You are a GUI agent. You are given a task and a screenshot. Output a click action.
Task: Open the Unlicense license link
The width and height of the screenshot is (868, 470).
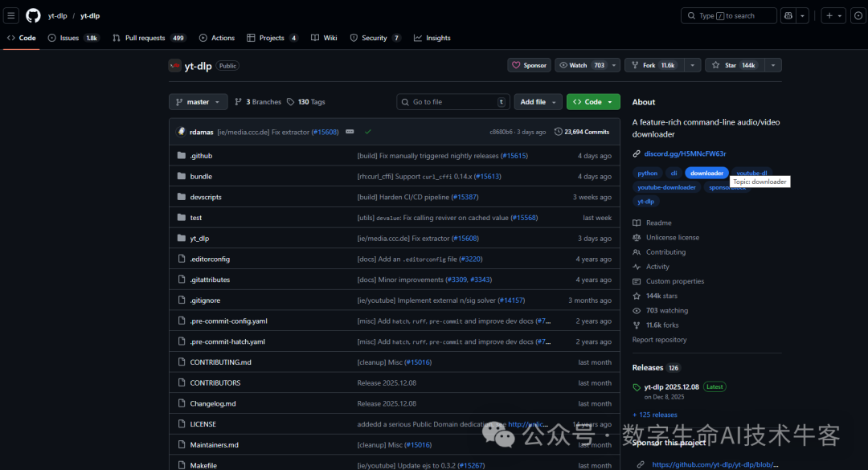tap(666, 238)
